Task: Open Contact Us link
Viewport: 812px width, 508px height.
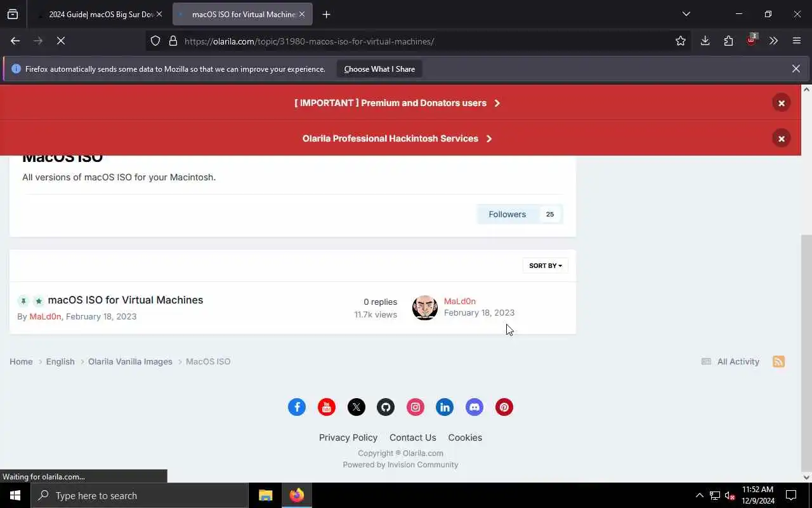Action: point(413,438)
